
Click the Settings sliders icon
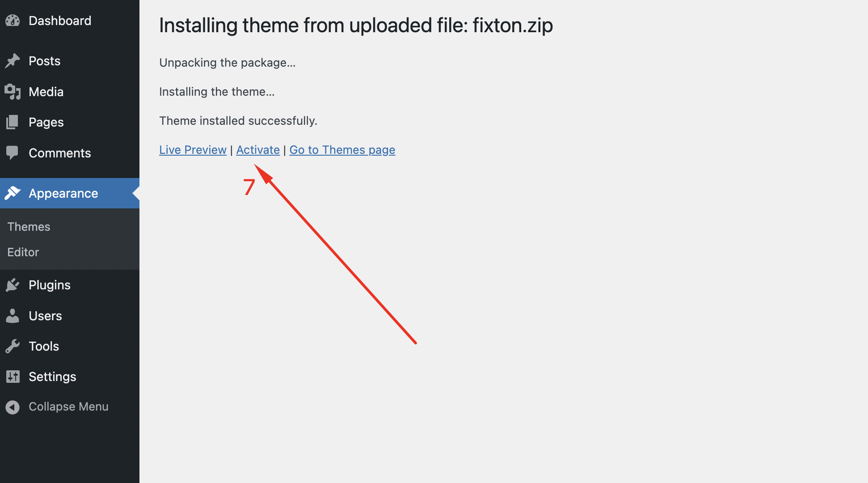tap(13, 377)
